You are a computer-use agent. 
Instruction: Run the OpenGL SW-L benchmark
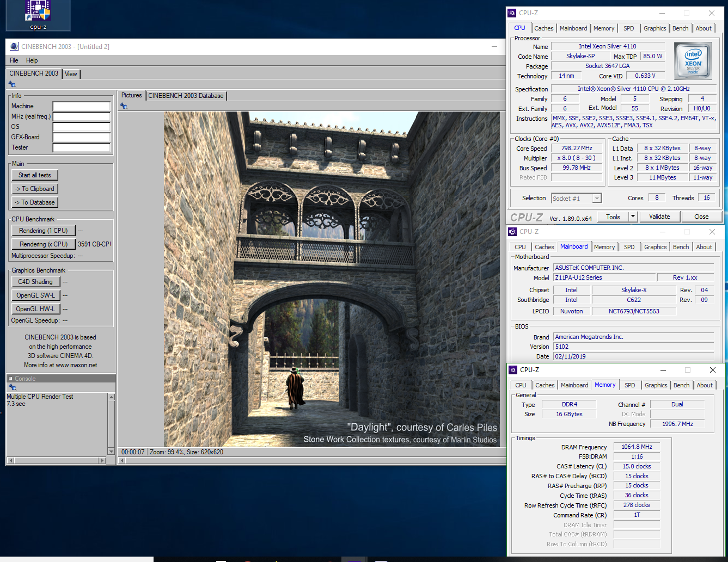point(35,295)
